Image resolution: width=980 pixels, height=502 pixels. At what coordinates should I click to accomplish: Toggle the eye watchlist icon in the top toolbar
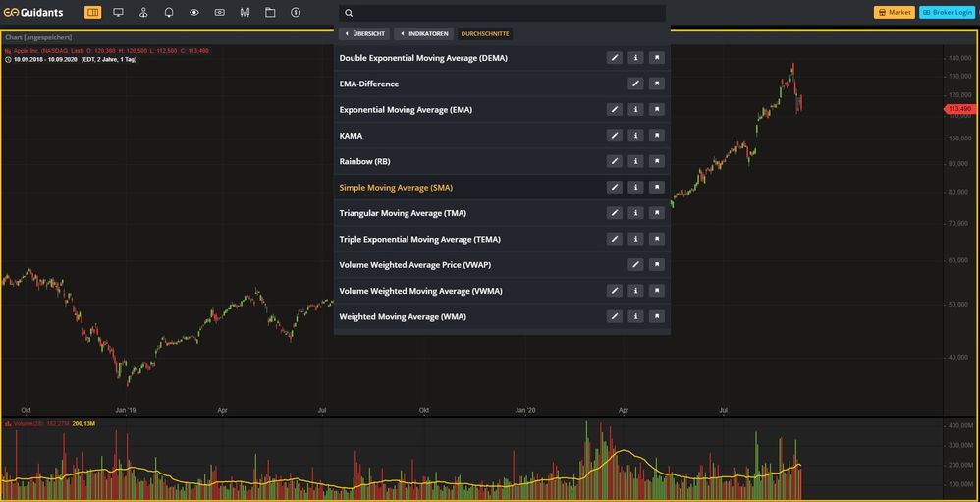[194, 13]
